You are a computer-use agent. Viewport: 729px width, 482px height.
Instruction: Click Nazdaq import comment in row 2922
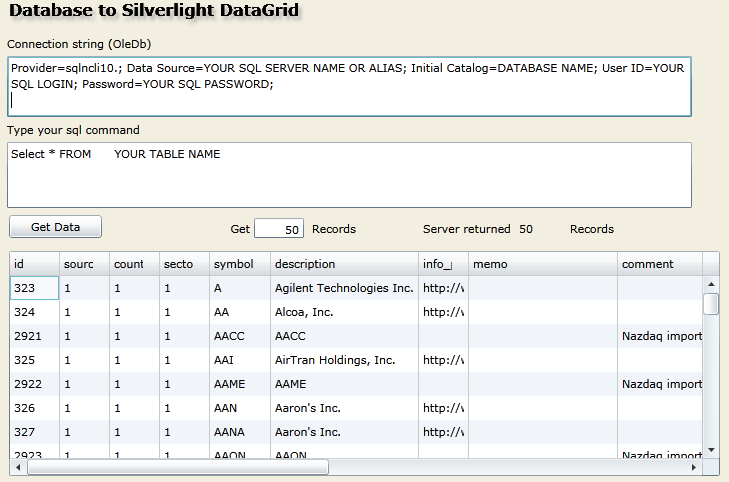point(660,384)
